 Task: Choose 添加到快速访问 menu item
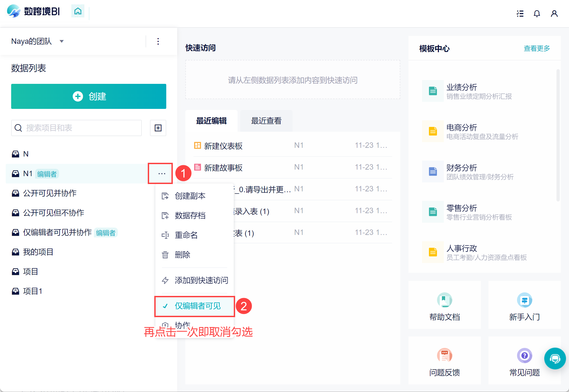tap(201, 280)
